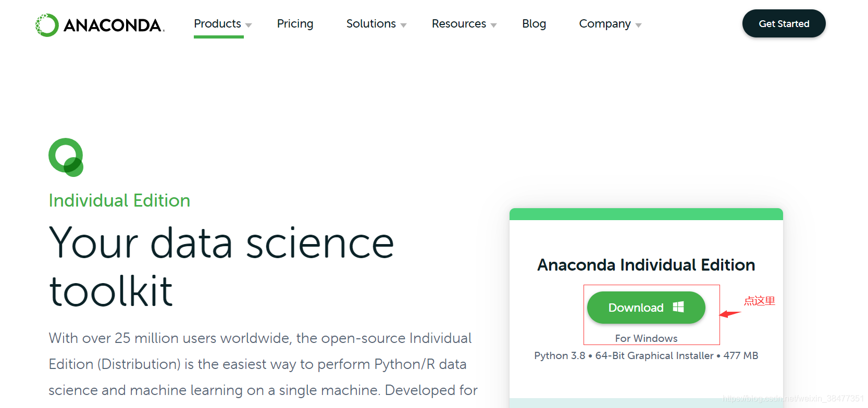Click the ANACONDA wordmark text

point(113,25)
